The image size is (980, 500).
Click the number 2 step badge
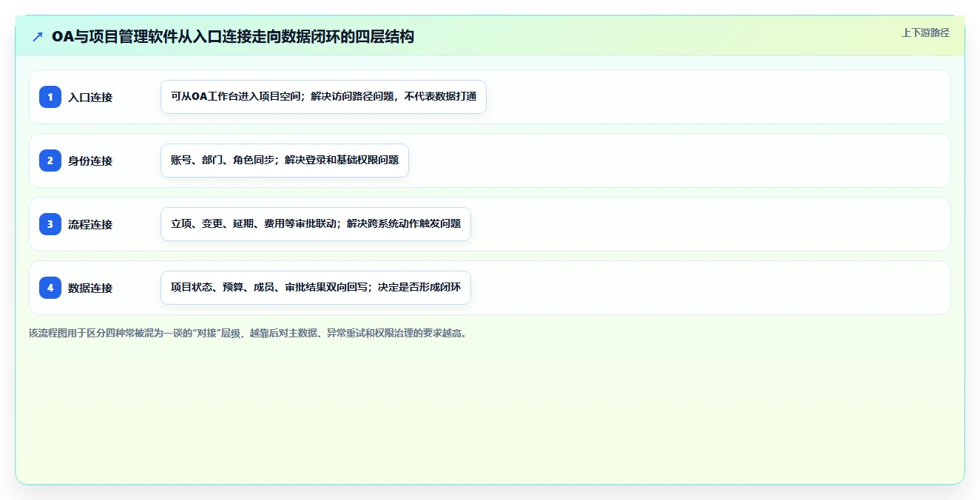pos(50,161)
